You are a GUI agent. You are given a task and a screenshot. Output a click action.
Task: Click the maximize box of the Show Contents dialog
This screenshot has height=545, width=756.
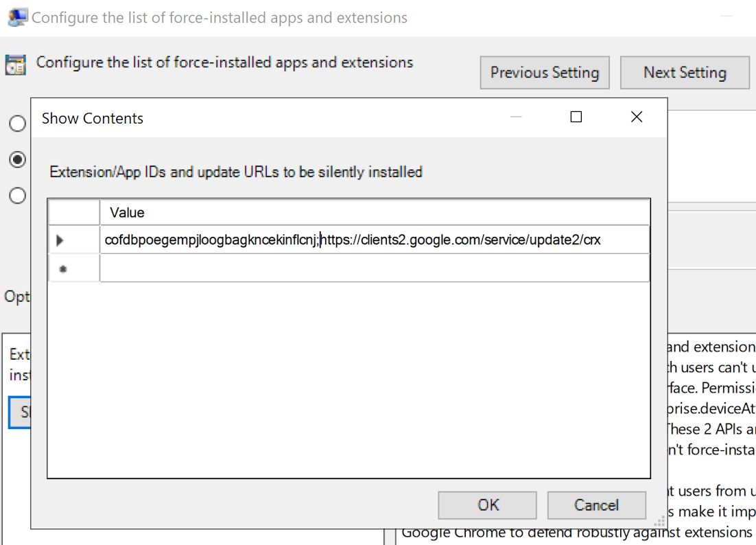576,117
